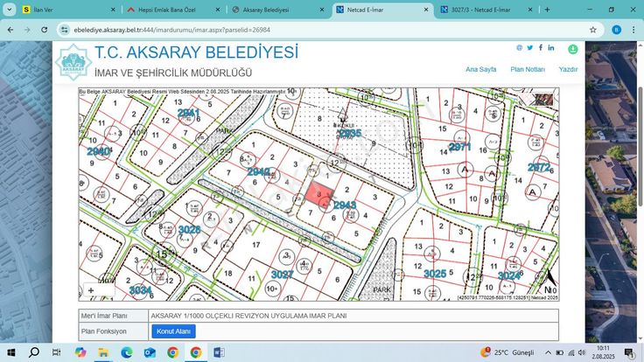Click the Konut Alanı button
This screenshot has height=362, width=644.
pos(173,331)
